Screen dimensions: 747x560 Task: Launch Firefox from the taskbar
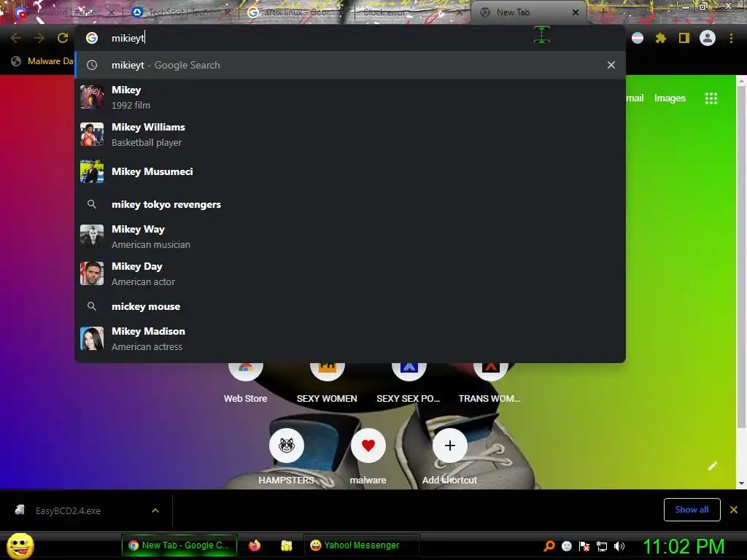(x=255, y=545)
